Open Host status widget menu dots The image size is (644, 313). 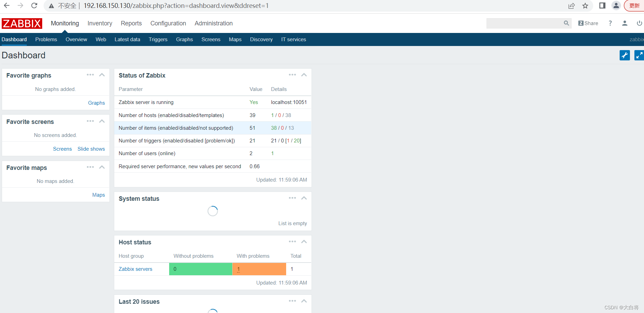coord(292,242)
